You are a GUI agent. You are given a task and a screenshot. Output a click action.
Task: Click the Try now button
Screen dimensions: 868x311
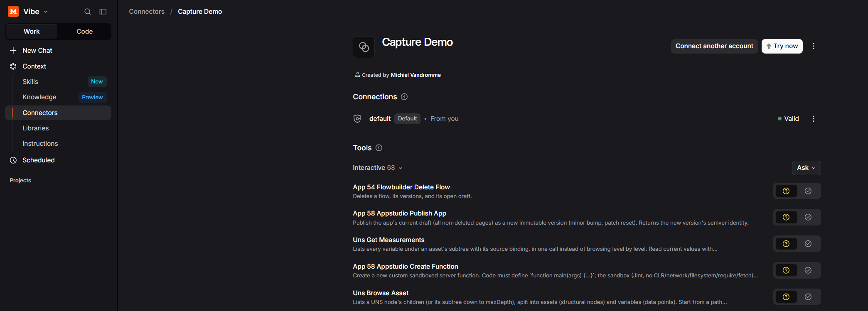coord(782,46)
